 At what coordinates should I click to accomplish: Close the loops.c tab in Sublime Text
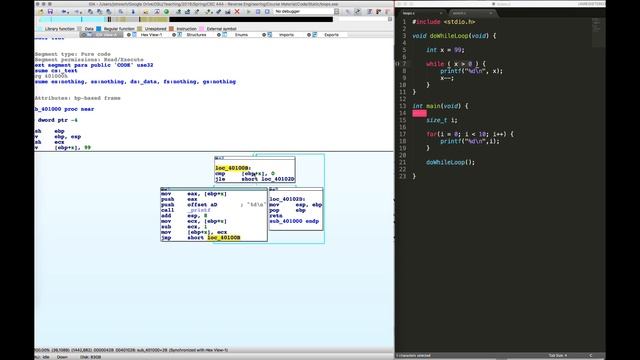tap(441, 13)
